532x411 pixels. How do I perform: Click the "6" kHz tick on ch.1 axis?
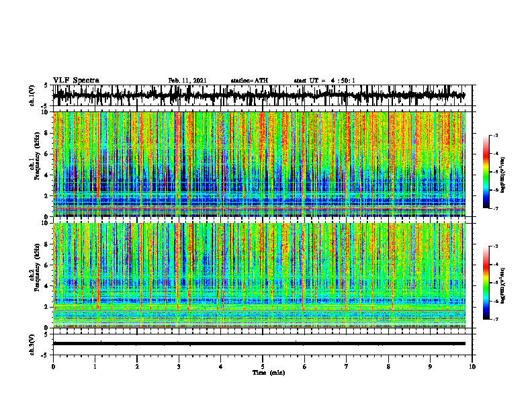[48, 154]
